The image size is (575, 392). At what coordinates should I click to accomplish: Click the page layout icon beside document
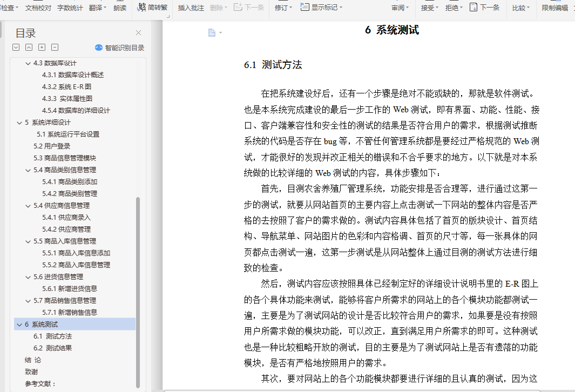click(x=212, y=32)
